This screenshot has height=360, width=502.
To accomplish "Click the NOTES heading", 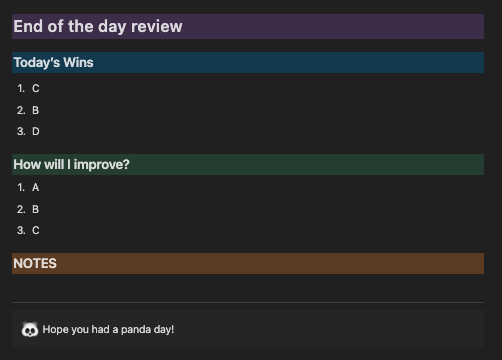I will [x=35, y=263].
